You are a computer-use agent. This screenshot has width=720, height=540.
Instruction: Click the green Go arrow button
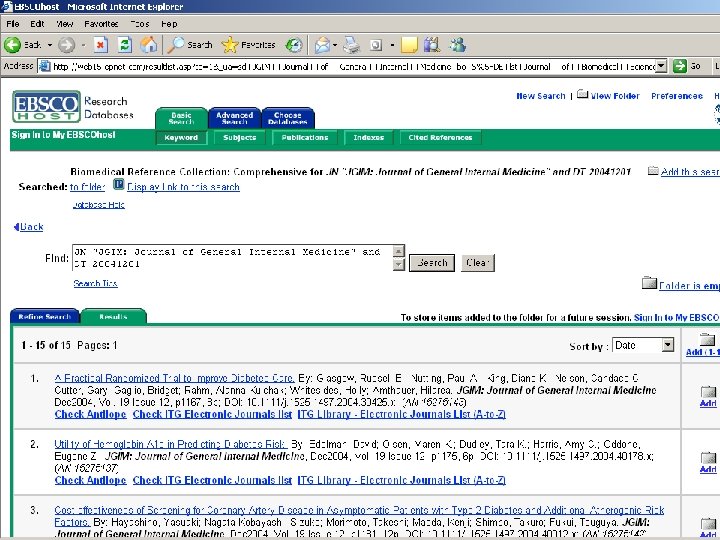click(680, 66)
